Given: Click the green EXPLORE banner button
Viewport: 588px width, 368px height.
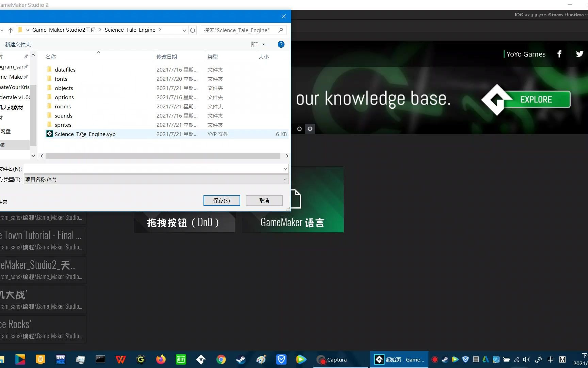Looking at the screenshot, I should coord(536,99).
